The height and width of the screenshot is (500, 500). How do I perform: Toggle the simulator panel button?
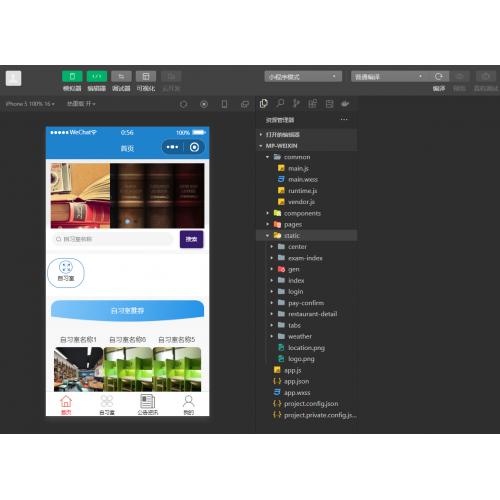coord(72,76)
